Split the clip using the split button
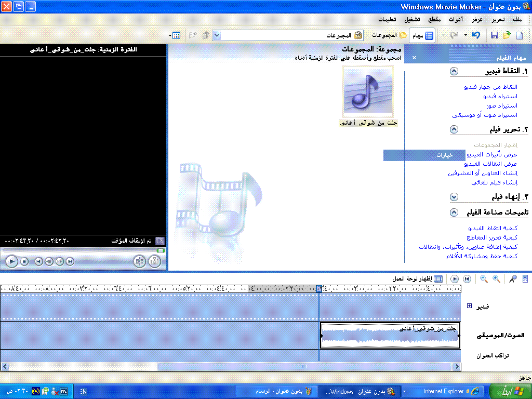Screen dimensions: 532x399 click(139, 261)
